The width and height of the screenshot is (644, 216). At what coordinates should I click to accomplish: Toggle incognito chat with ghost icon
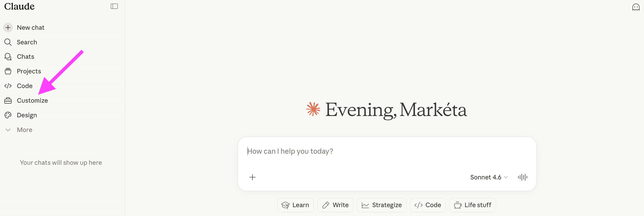636,7
